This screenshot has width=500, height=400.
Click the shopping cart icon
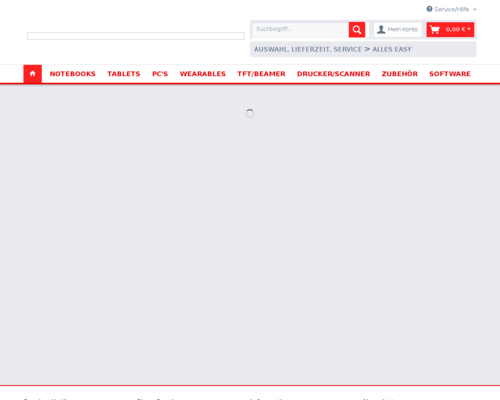(435, 30)
